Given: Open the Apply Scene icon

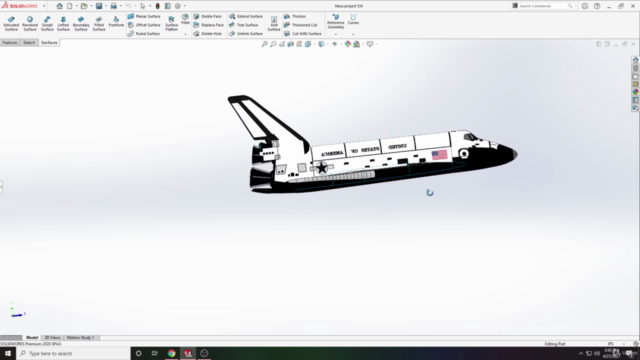Looking at the screenshot, I should click(x=357, y=44).
